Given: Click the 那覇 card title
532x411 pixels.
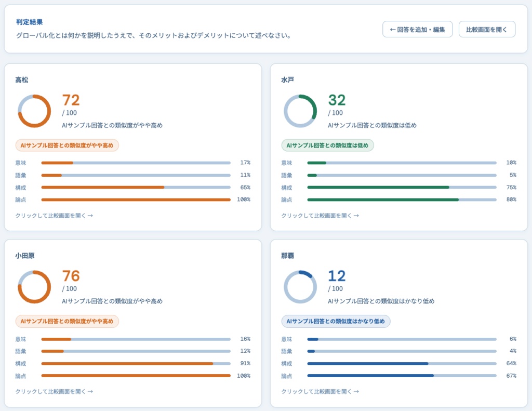Looking at the screenshot, I should pos(288,256).
